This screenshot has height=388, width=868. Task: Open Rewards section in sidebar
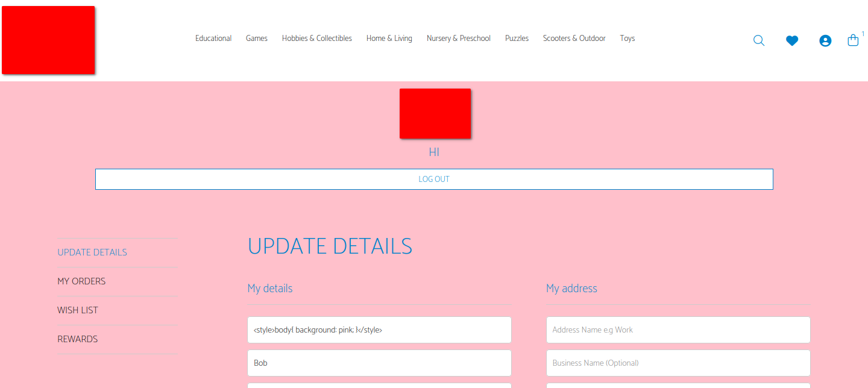tap(78, 339)
